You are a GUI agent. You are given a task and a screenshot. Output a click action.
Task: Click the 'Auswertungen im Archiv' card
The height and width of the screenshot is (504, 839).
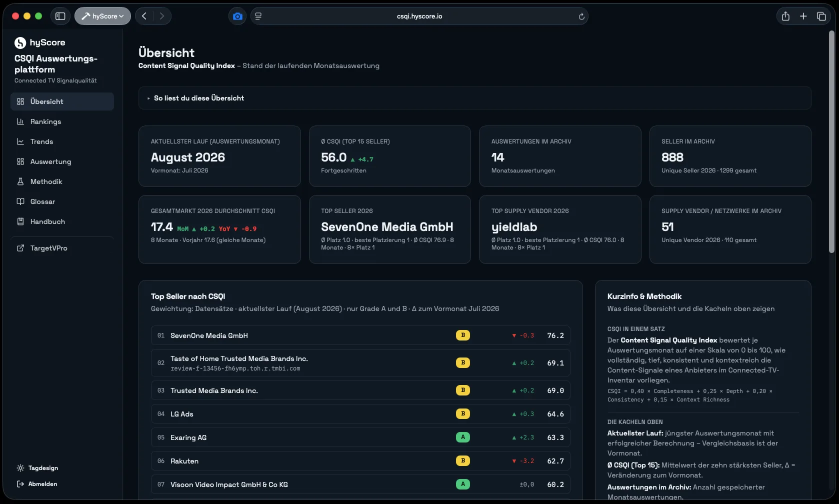tap(560, 156)
